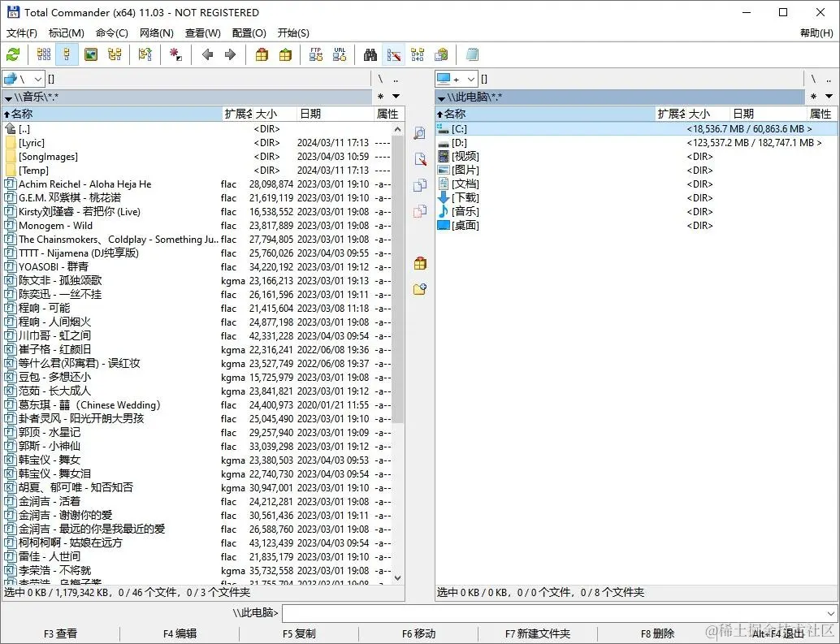Open the 配置(O) menu
Image resolution: width=840 pixels, height=644 pixels.
pyautogui.click(x=249, y=33)
